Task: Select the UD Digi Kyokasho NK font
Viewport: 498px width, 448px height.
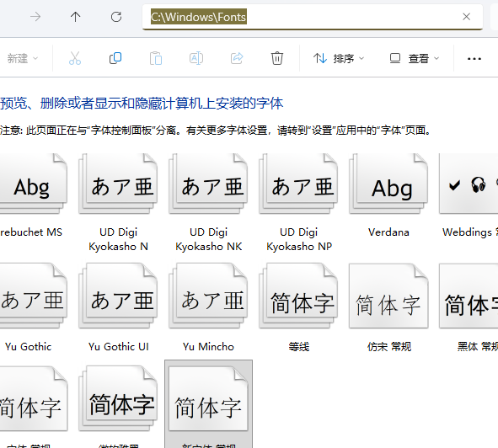Action: click(x=208, y=184)
